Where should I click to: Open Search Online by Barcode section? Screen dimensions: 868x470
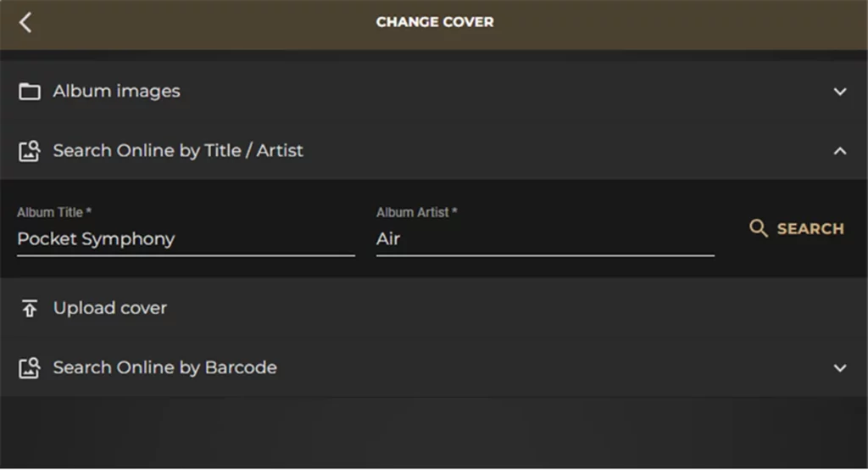coord(165,367)
